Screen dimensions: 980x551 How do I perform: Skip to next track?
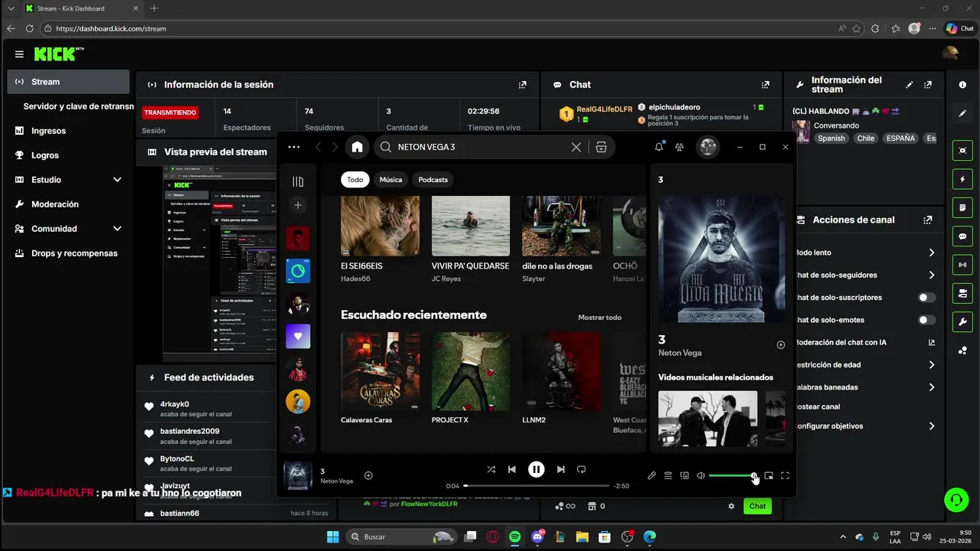tap(560, 470)
